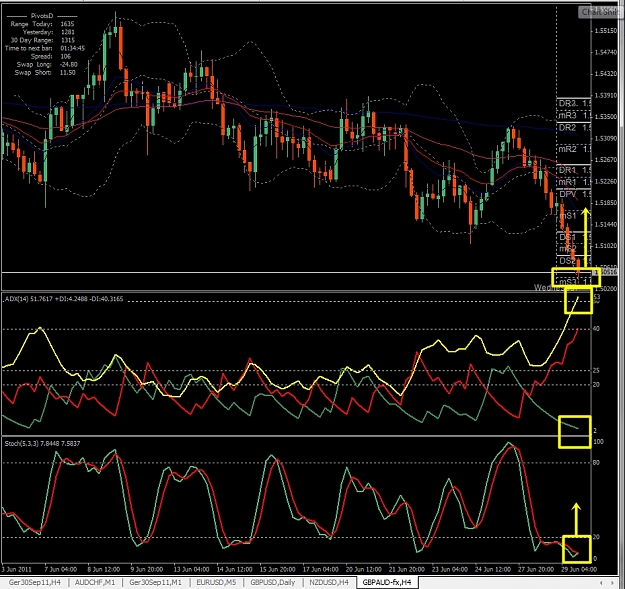
Task: Click the 25 level on the ADX scale
Action: pos(596,371)
